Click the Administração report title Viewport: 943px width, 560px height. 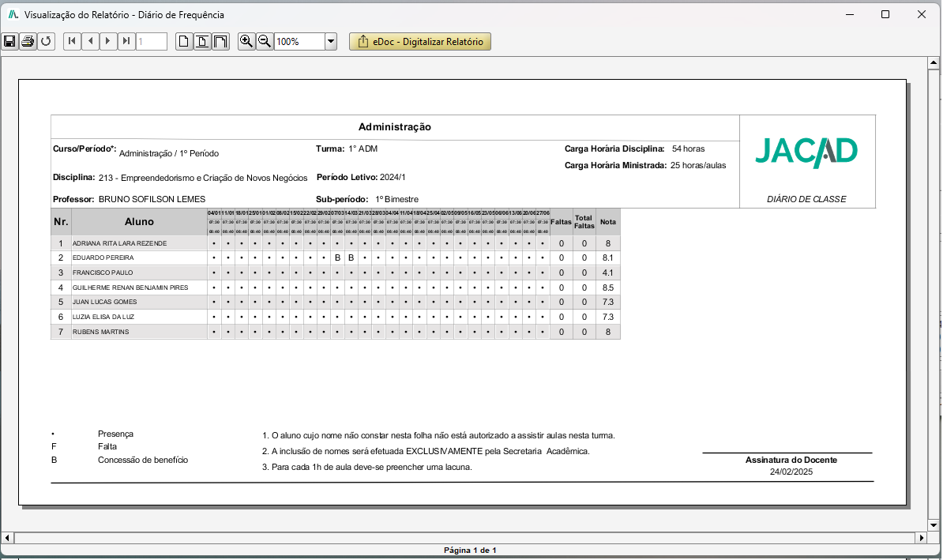pyautogui.click(x=395, y=127)
